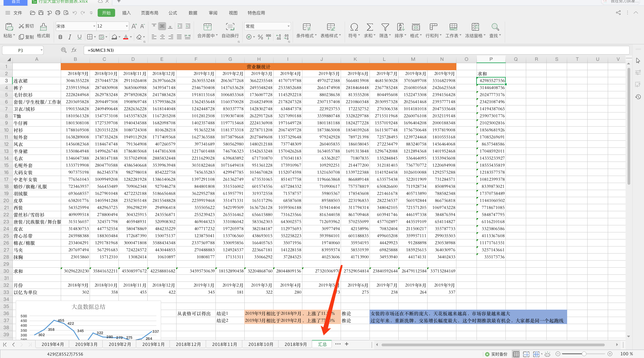644x358 pixels.
Task: Open font size dropdown 12
Action: [x=127, y=26]
